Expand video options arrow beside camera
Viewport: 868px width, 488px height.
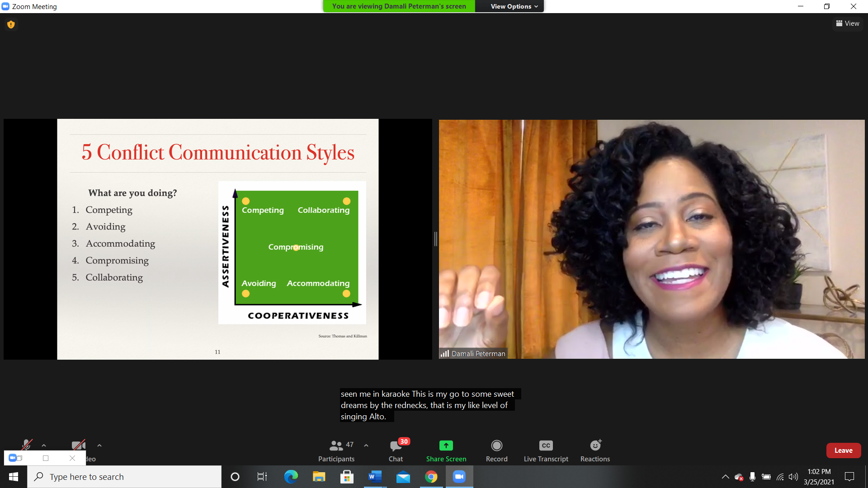(x=99, y=446)
